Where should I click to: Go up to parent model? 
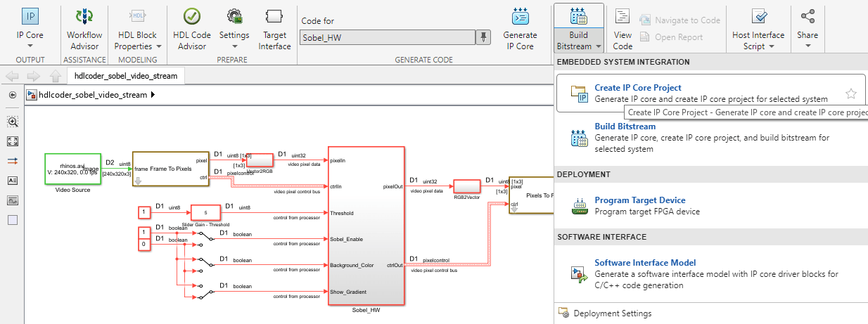[55, 76]
